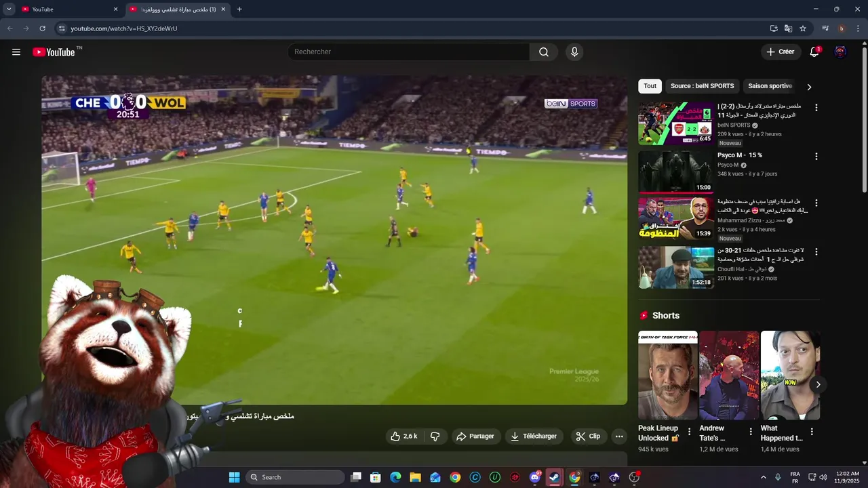Viewport: 868px width, 488px height.
Task: Open the Peak Lineup Unlocked short
Action: pos(668,375)
